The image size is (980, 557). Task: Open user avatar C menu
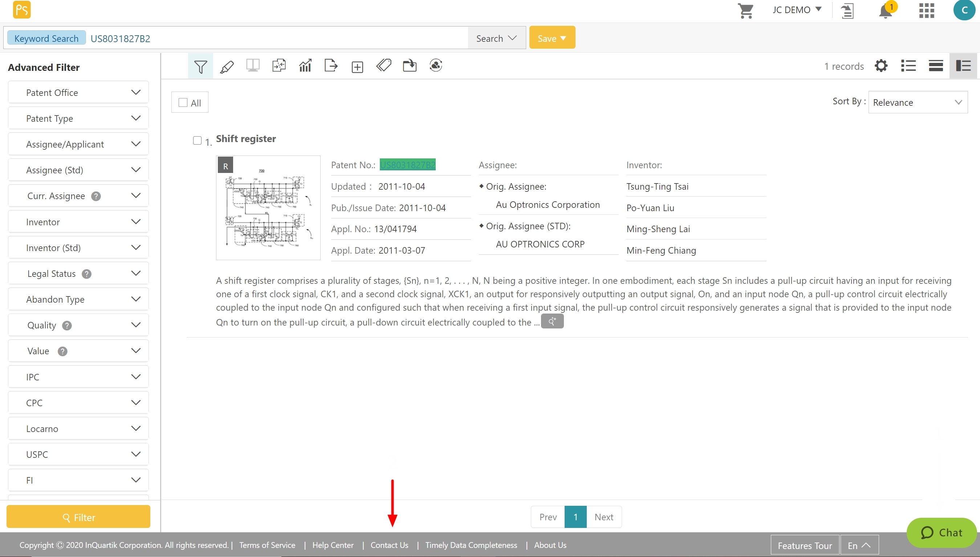pyautogui.click(x=964, y=10)
